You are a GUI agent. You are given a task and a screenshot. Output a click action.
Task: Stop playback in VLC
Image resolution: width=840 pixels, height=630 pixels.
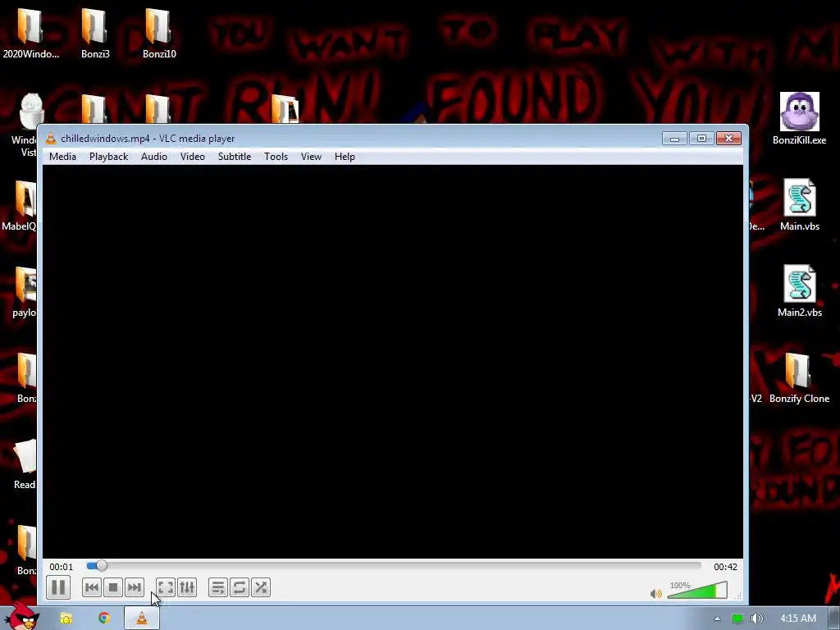[113, 587]
